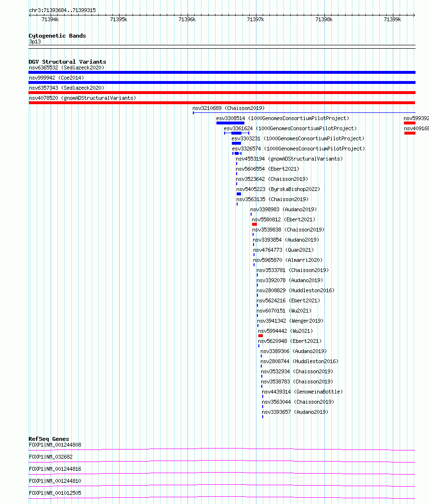This screenshot has width=429, height=504.
Task: Open nsv5580812 (Ebert2021) variant
Action: [283, 219]
